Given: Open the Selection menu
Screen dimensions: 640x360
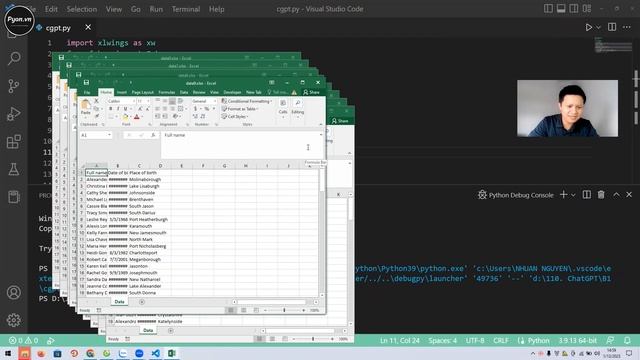Looking at the screenshot, I should click(82, 9).
